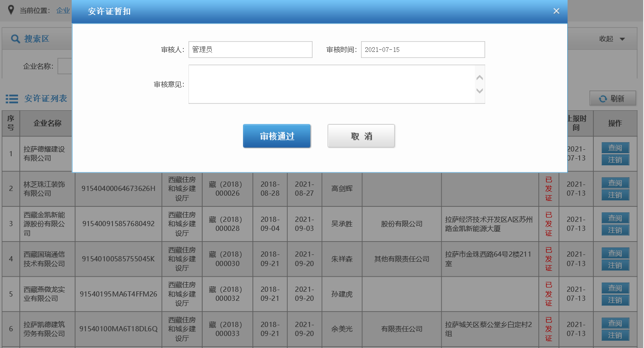Click 注销 for 拉萨凯德建筑劳务有限公司
This screenshot has width=644, height=348.
pyautogui.click(x=615, y=336)
